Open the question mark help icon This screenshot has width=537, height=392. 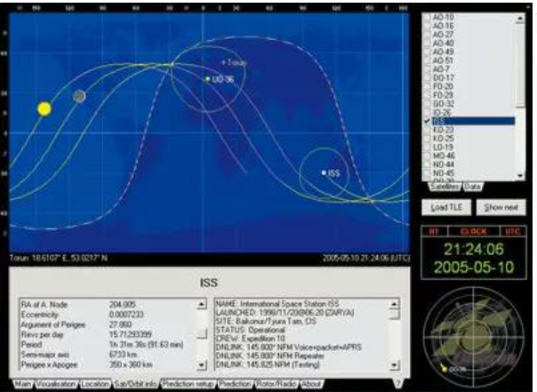pyautogui.click(x=397, y=383)
